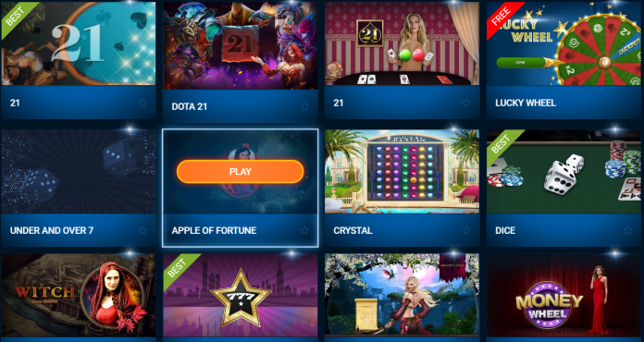Click the CRYSTAL game title
The image size is (644, 342).
[x=353, y=230]
